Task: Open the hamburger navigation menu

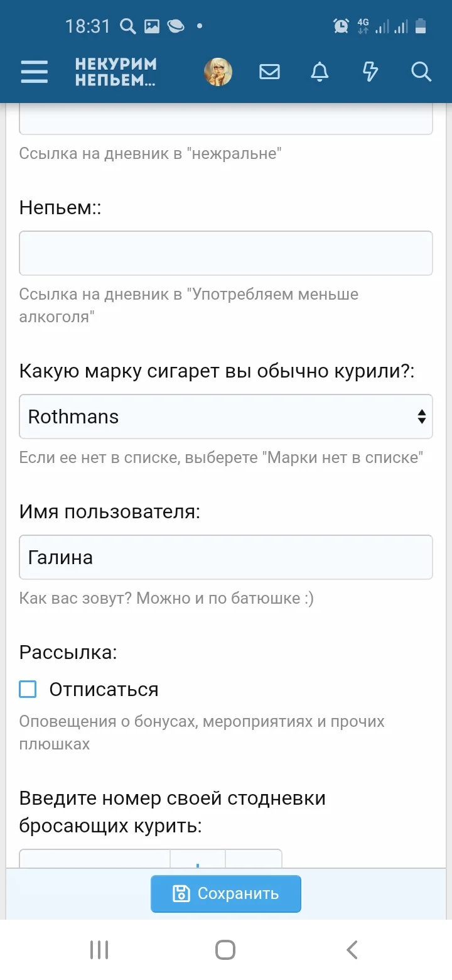Action: click(34, 72)
